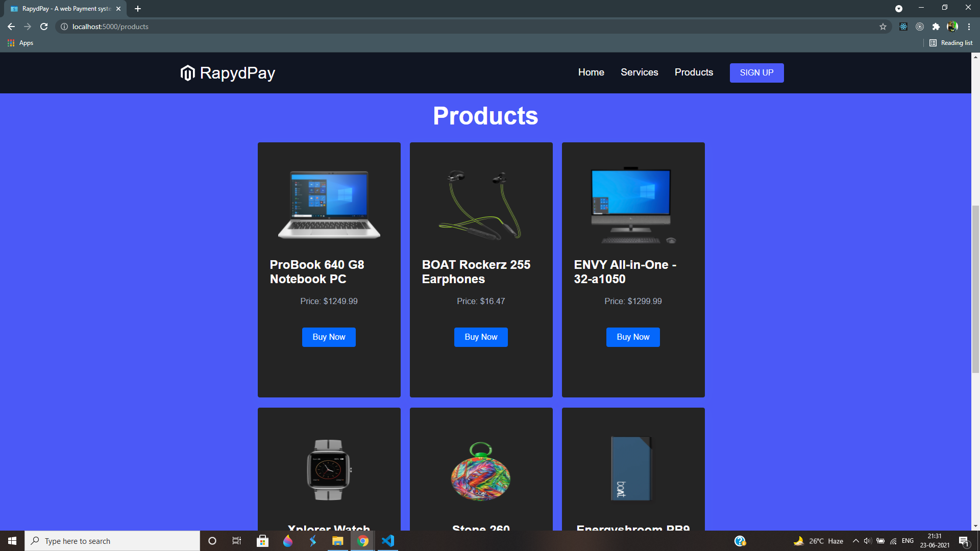Bookmark this page with star icon
The height and width of the screenshot is (551, 980).
tap(883, 27)
